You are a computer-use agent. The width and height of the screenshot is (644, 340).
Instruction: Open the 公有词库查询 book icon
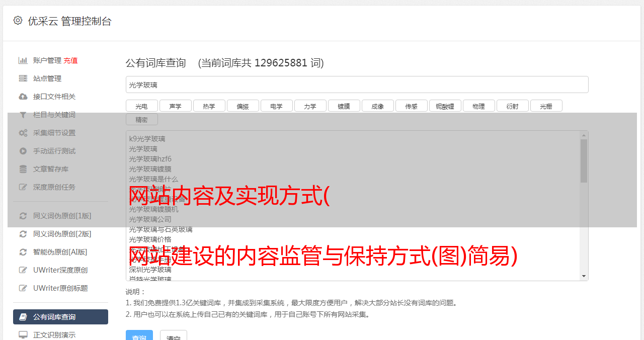tap(23, 317)
